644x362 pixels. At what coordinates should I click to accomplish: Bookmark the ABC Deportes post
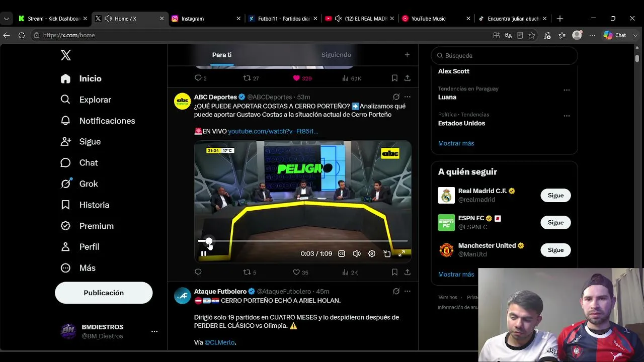(x=394, y=272)
